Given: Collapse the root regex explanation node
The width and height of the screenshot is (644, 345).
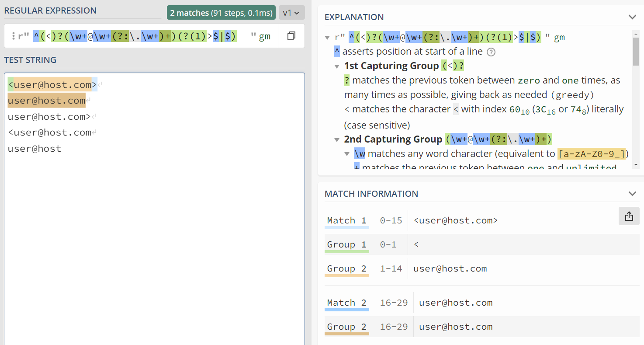Looking at the screenshot, I should (327, 38).
